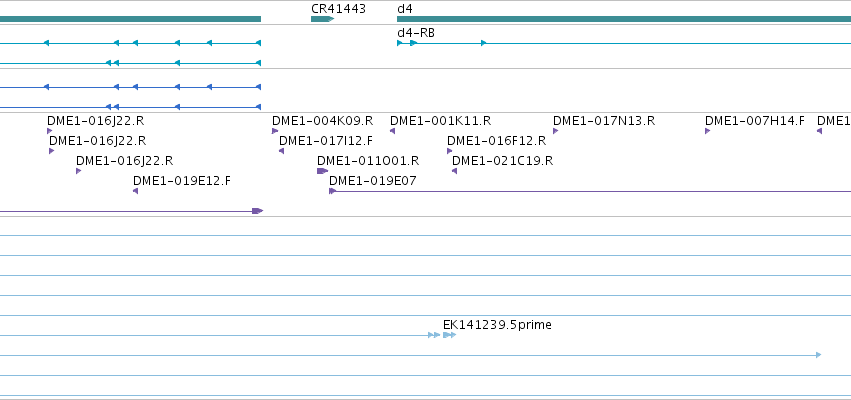
Task: Select the purple arrow under DME1-017I12.F
Action: [x=281, y=151]
